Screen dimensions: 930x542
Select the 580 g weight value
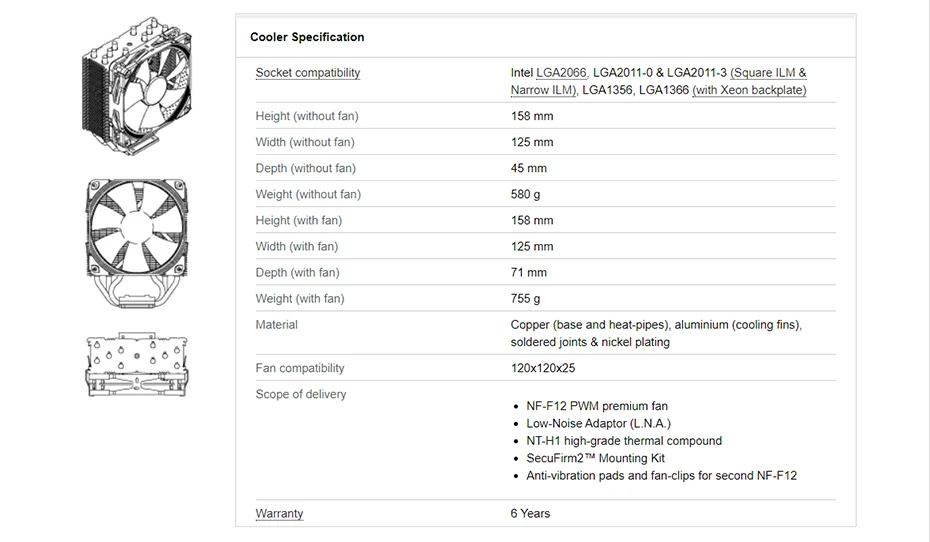click(x=525, y=194)
